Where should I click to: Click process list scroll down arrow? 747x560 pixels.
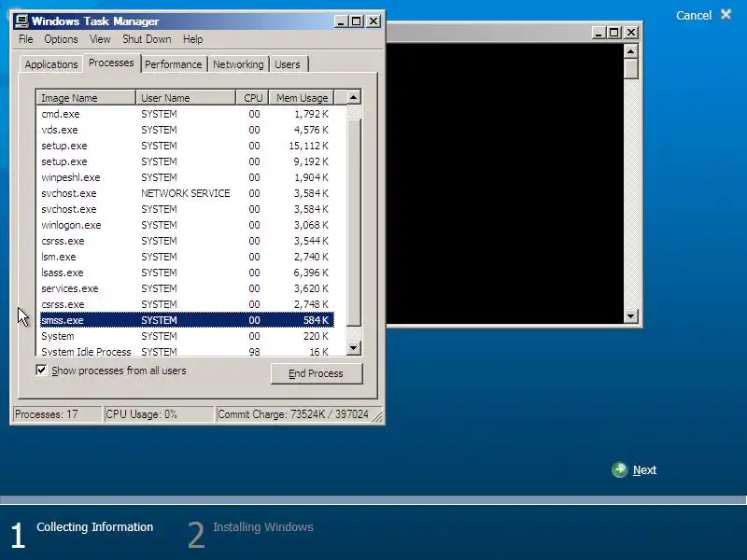coord(354,348)
